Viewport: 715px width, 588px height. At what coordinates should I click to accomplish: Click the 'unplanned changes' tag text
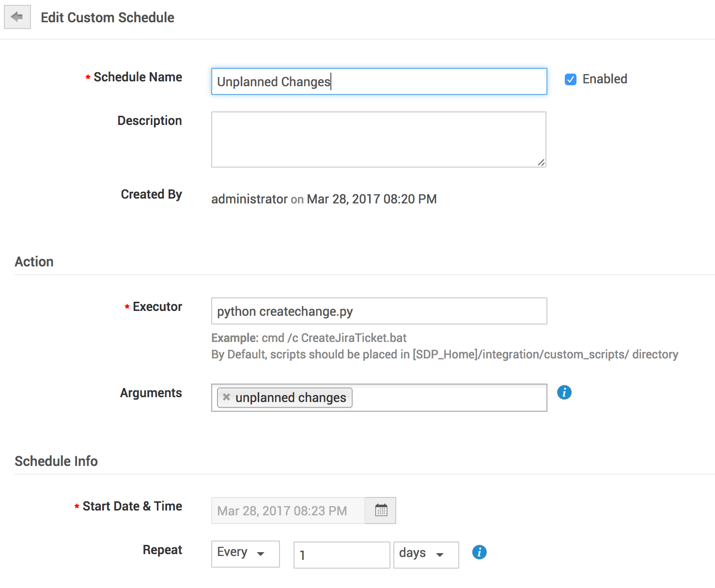tap(291, 398)
